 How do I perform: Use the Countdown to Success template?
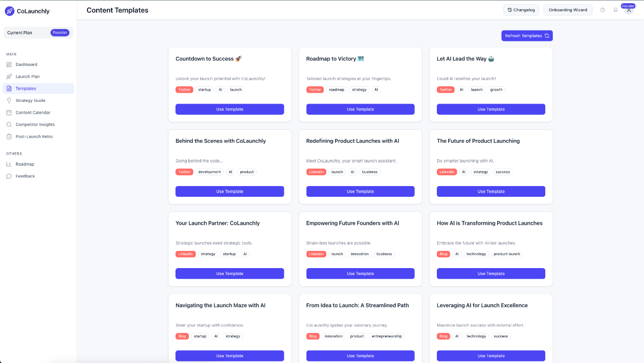tap(230, 109)
